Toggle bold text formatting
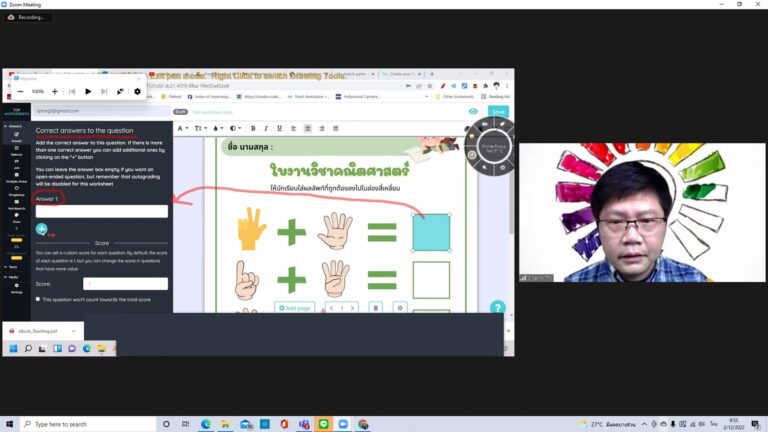This screenshot has width=768, height=432. coord(253,128)
